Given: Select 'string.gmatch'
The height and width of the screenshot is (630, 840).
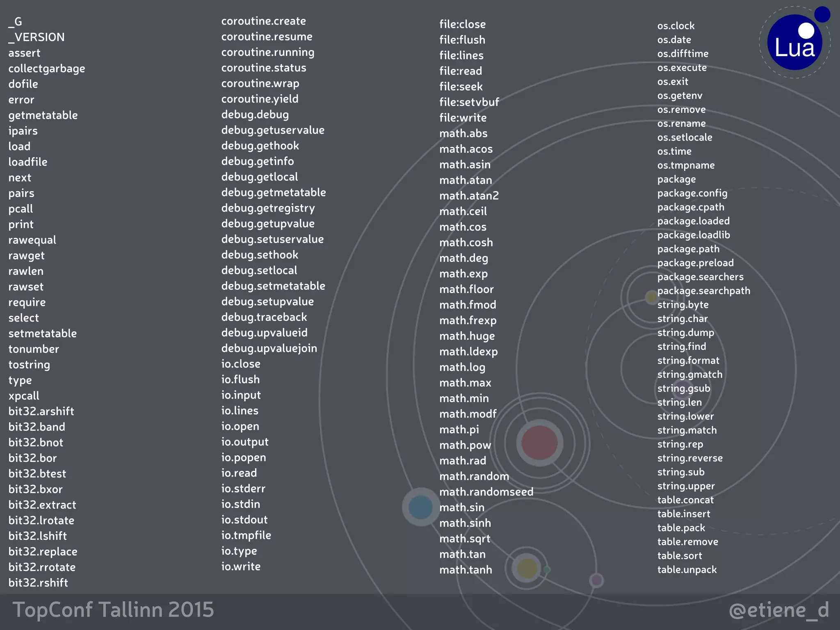Looking at the screenshot, I should [690, 374].
